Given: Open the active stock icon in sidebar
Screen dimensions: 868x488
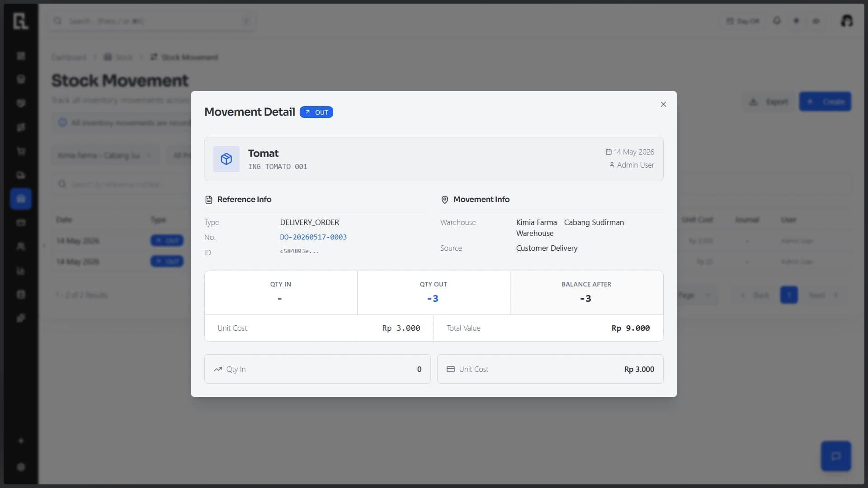Looking at the screenshot, I should click(x=21, y=199).
